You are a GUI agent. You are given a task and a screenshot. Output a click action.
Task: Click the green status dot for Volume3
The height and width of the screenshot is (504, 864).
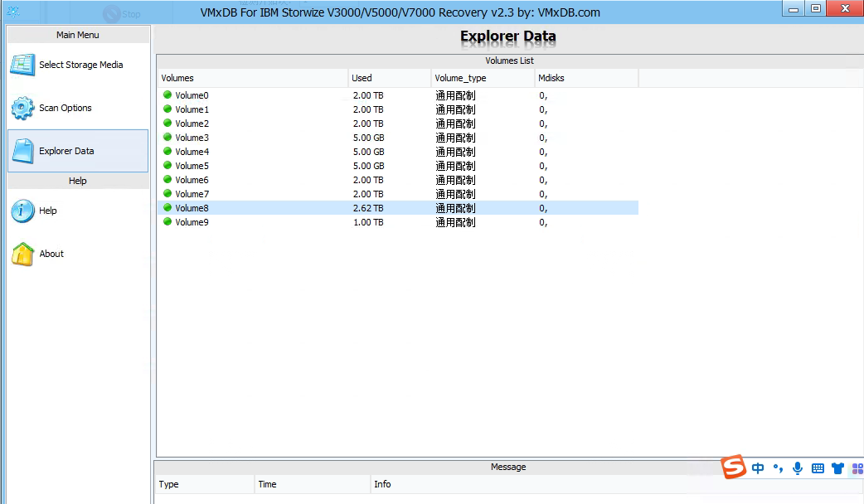tap(167, 137)
